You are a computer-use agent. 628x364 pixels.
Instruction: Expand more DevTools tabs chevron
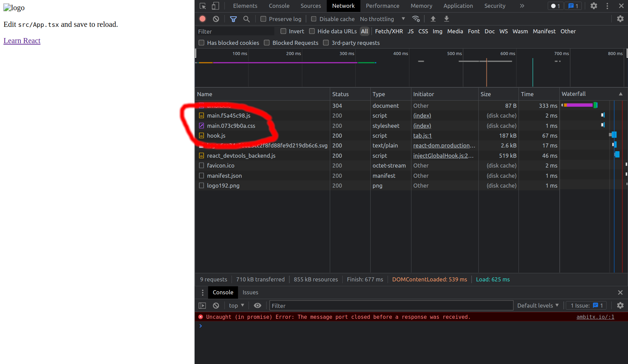point(522,6)
